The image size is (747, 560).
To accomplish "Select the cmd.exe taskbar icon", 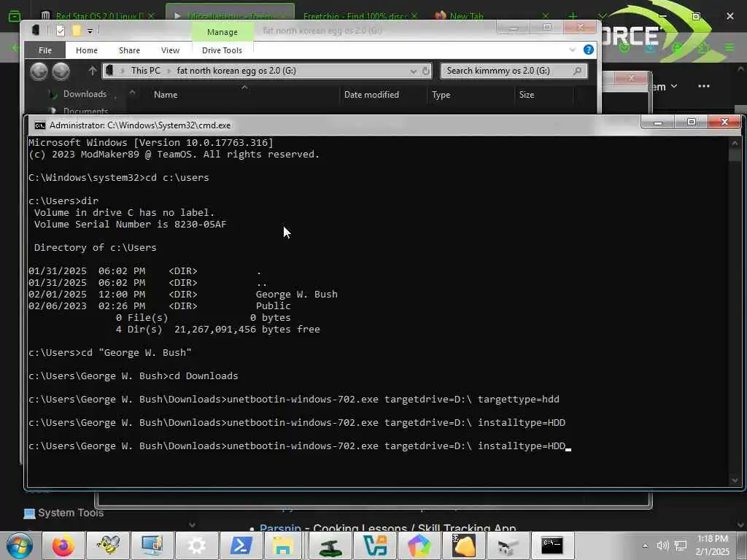I will 552,545.
